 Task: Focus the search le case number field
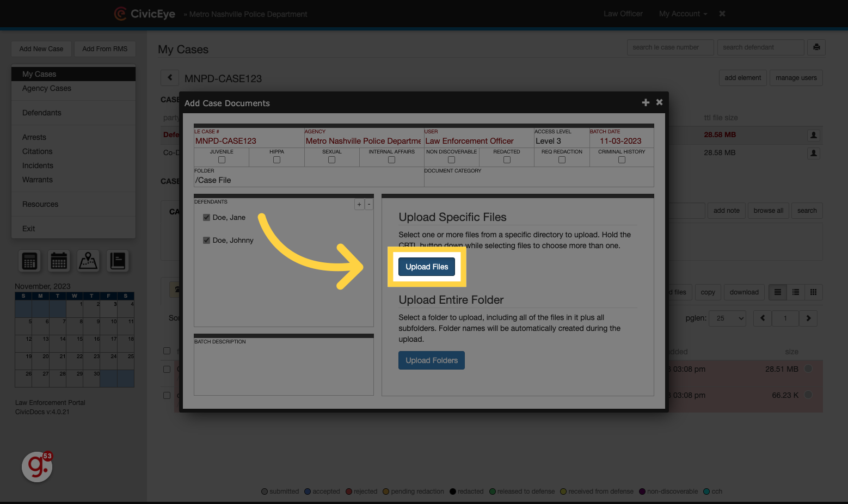coord(670,47)
